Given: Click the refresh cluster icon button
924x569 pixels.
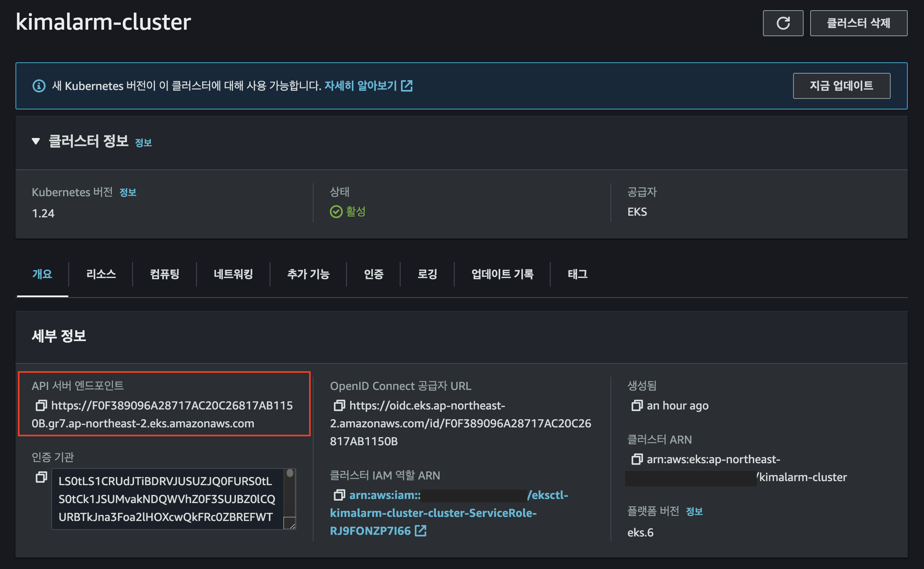Looking at the screenshot, I should click(x=782, y=23).
